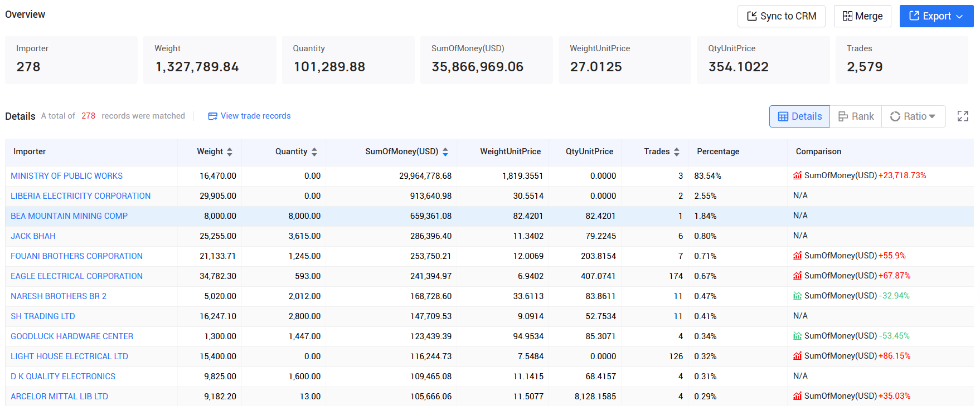Open EAGLE ELECTRICAL CORPORATION importer
The image size is (980, 406).
[76, 276]
